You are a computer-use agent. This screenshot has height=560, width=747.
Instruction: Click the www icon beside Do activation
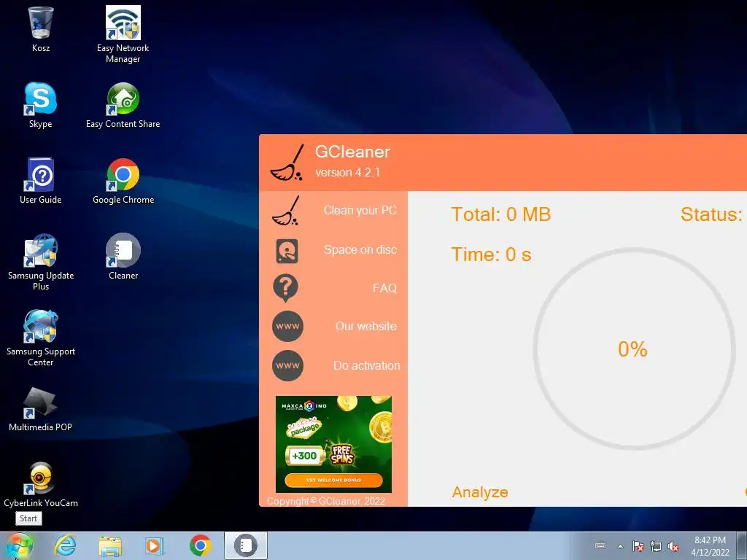pyautogui.click(x=287, y=366)
